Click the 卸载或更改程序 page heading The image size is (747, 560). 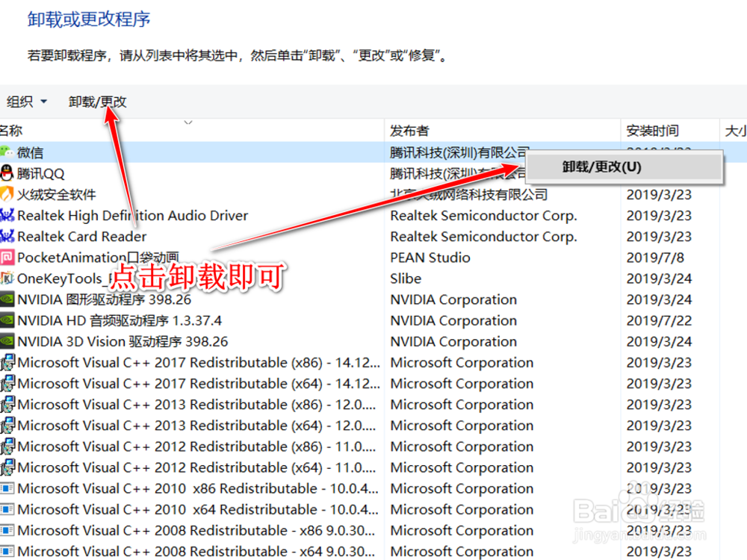tap(89, 19)
